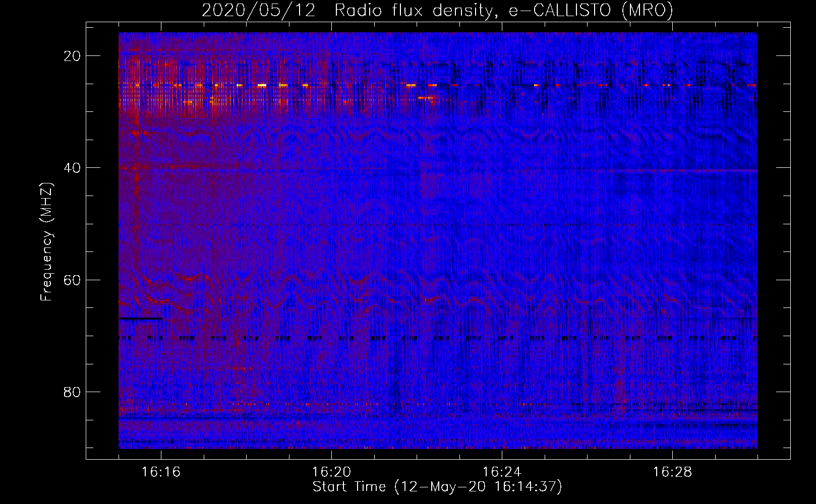Click the time tick label '16:24'
The height and width of the screenshot is (504, 816).
click(x=502, y=472)
